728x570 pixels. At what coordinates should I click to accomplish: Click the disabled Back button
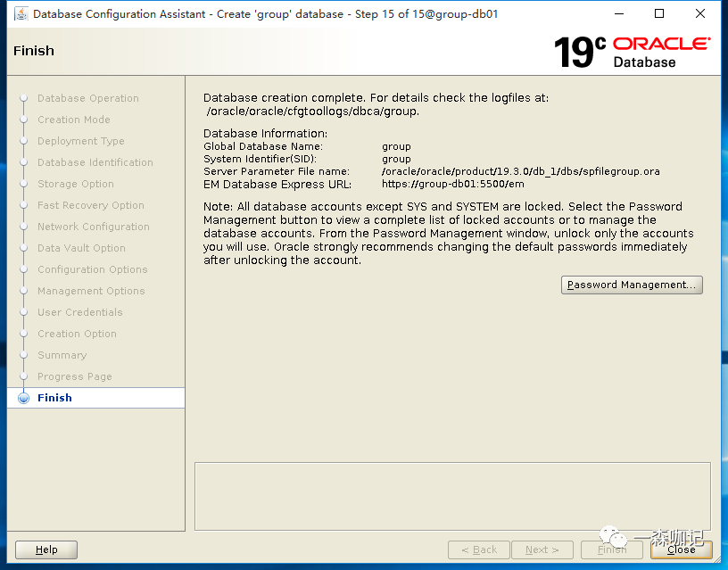(x=479, y=549)
